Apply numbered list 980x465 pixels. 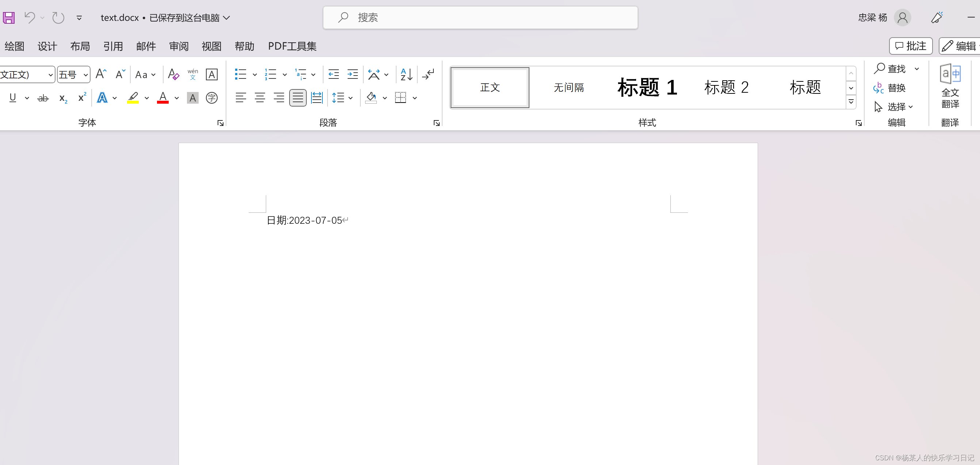tap(271, 74)
